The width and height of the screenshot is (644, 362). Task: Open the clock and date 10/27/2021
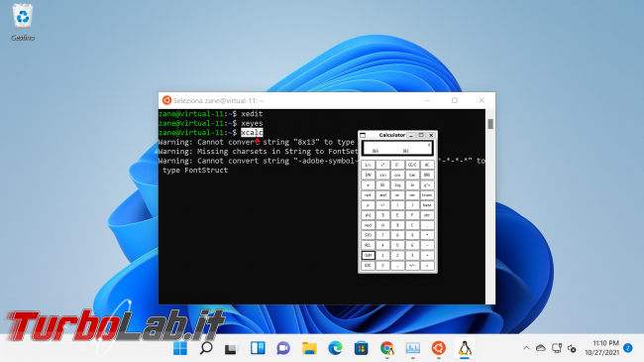(x=602, y=348)
